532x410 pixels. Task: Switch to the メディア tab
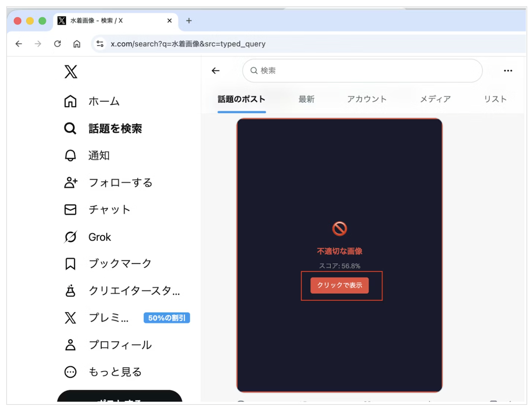pos(435,99)
